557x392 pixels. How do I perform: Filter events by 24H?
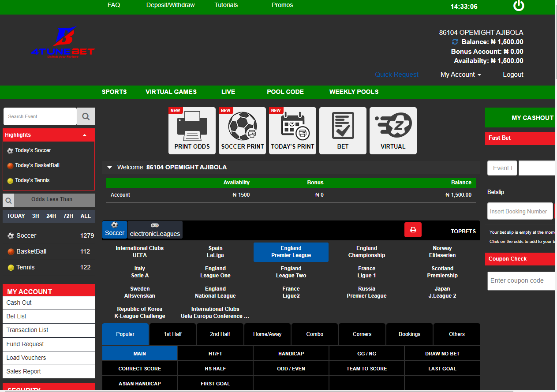coord(51,216)
